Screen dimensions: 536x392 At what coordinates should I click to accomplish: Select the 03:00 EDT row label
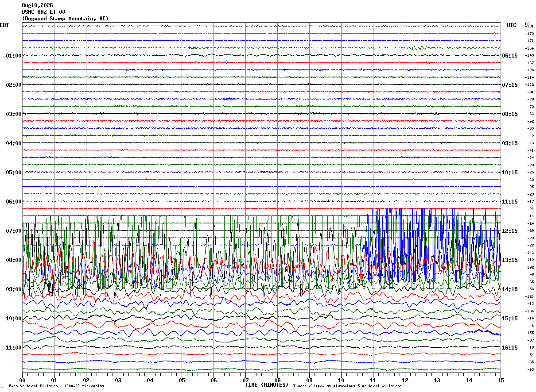pos(14,114)
